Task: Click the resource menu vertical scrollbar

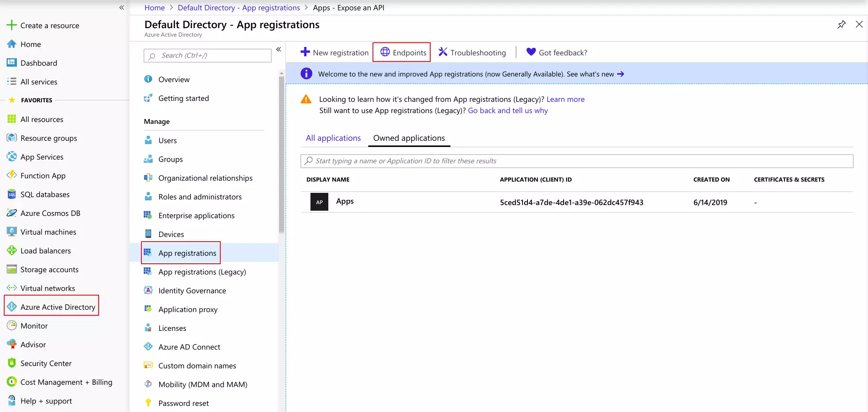Action: (281, 155)
